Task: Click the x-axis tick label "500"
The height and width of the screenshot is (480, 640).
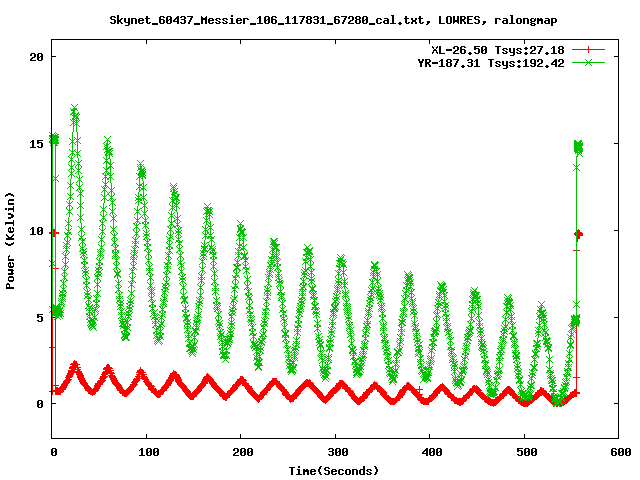Action: tap(527, 452)
